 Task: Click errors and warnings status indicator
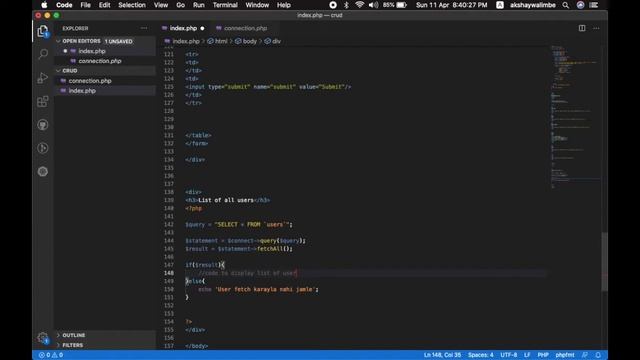pos(51,355)
